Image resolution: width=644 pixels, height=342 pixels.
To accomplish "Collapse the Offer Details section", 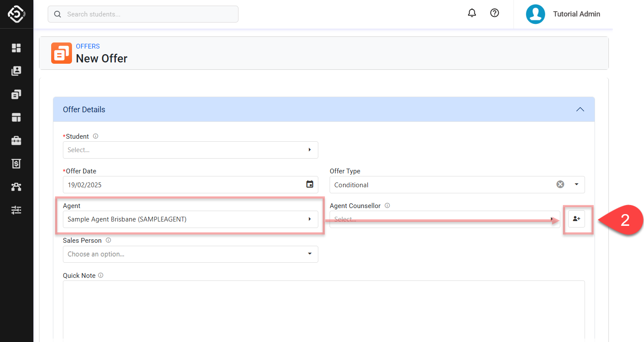I will tap(580, 110).
